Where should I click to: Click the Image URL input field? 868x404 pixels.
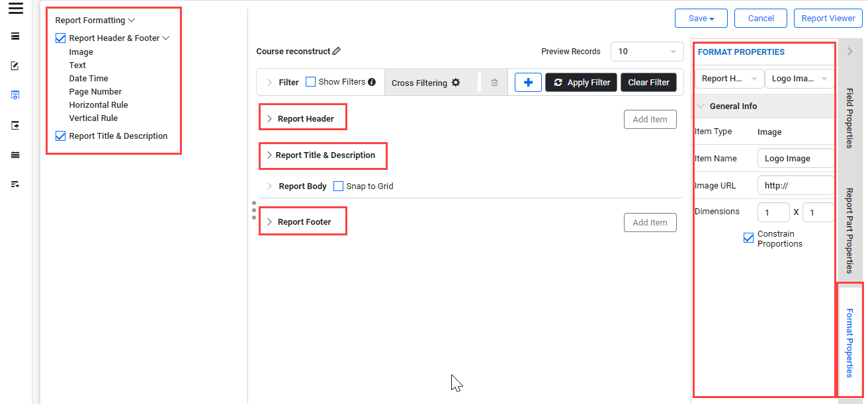pyautogui.click(x=796, y=186)
